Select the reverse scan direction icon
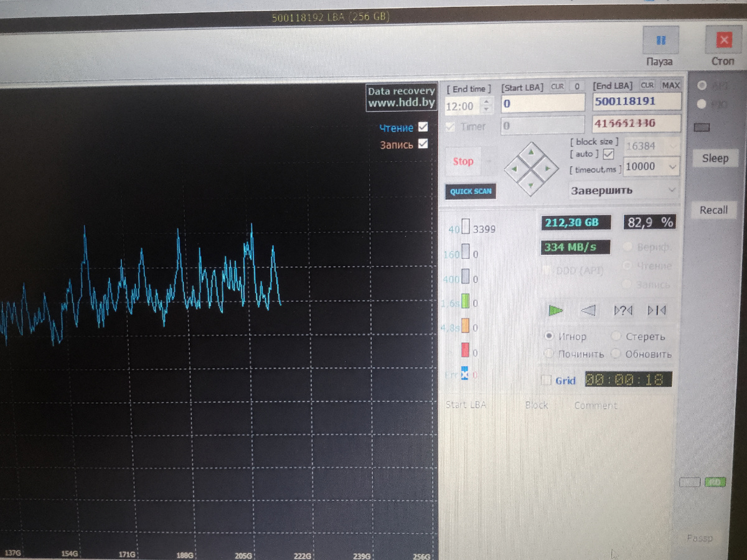 tap(589, 310)
